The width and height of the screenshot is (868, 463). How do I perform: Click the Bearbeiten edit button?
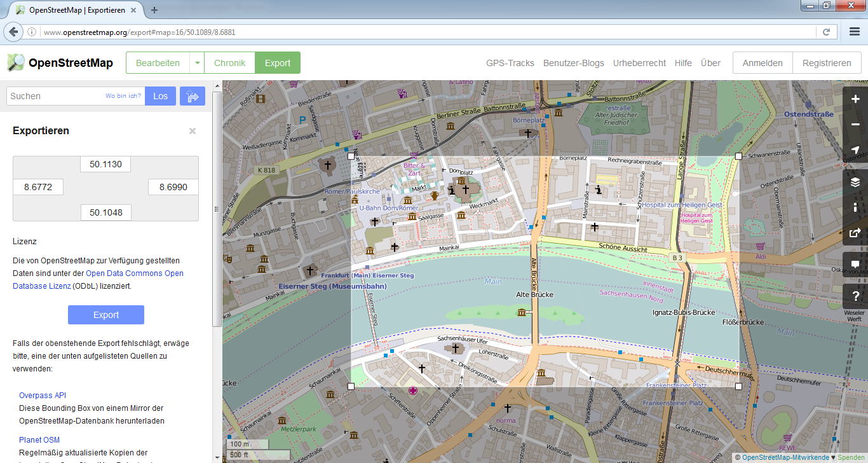(158, 63)
